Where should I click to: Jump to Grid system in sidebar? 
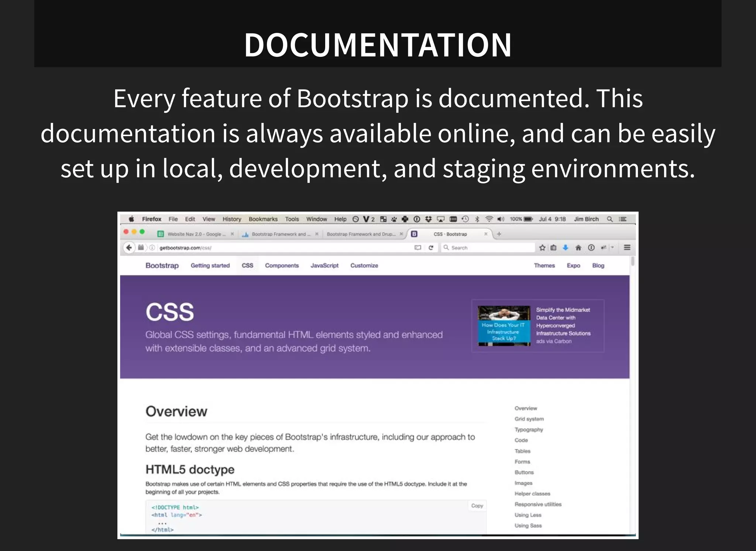tap(529, 419)
